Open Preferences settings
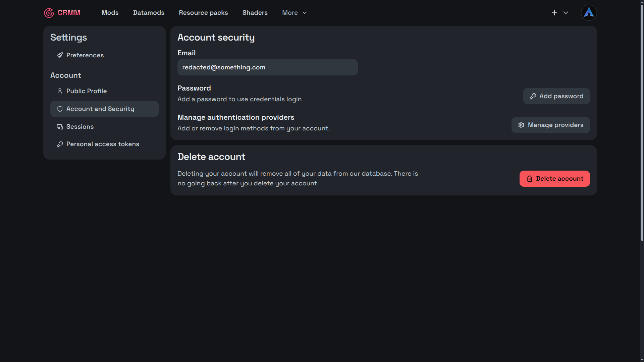The image size is (644, 362). pos(104,55)
